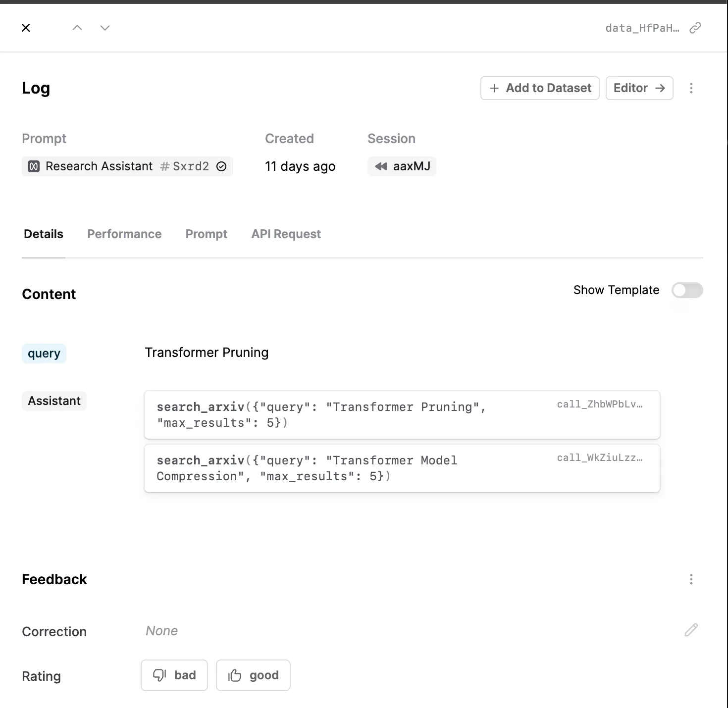Switch to the Performance tab

(x=124, y=234)
